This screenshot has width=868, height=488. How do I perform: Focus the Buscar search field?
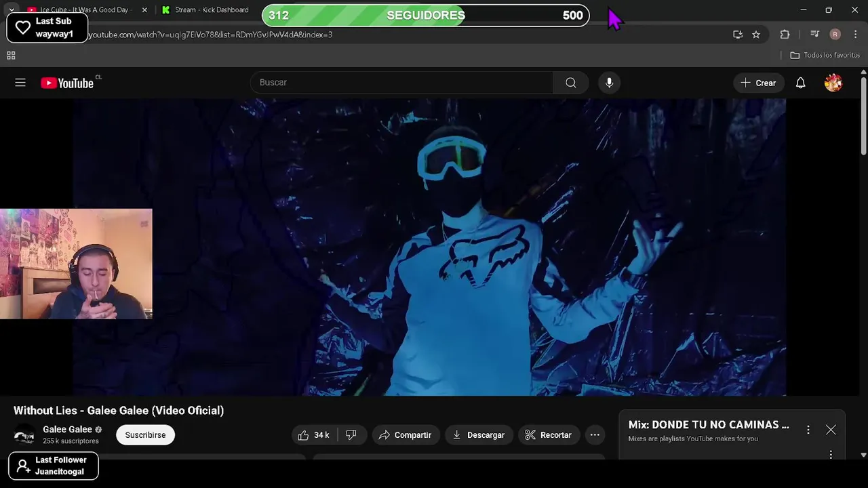pos(402,83)
